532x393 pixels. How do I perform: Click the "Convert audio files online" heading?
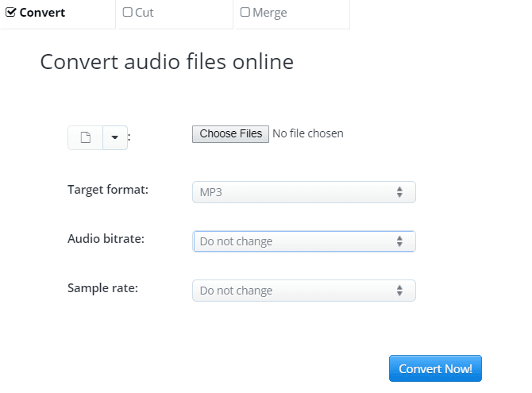[167, 62]
